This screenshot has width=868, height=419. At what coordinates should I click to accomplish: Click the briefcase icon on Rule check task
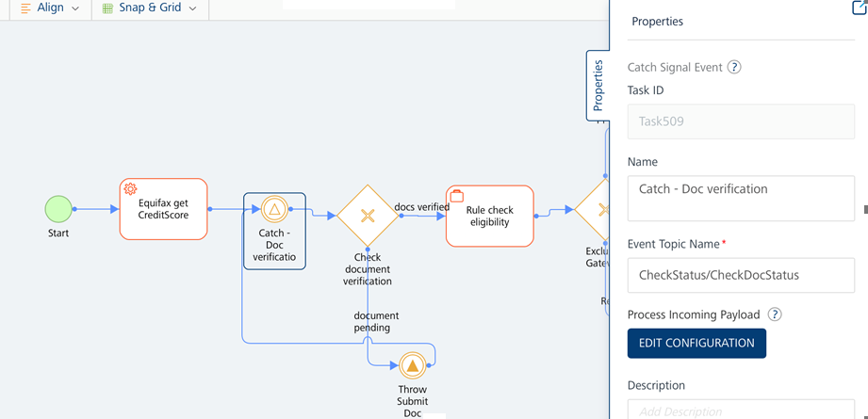(457, 196)
